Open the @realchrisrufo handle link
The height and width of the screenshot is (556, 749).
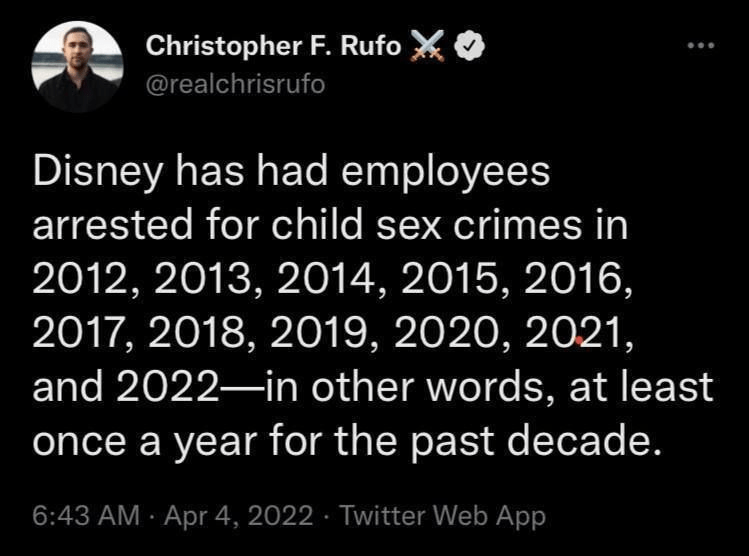(235, 84)
